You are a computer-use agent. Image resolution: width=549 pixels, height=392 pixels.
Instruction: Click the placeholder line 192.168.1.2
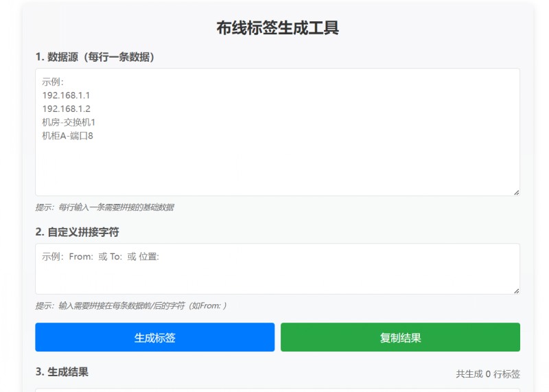click(x=66, y=108)
